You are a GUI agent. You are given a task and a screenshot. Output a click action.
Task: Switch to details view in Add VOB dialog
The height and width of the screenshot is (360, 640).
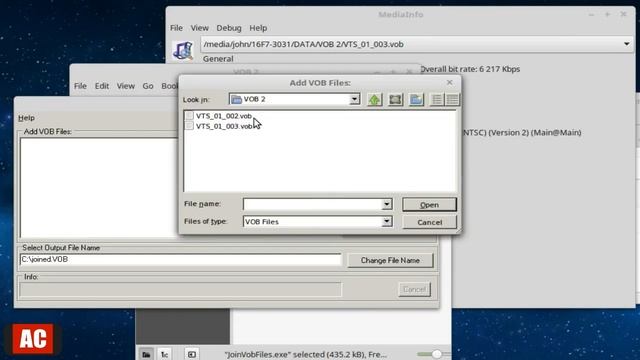[452, 99]
